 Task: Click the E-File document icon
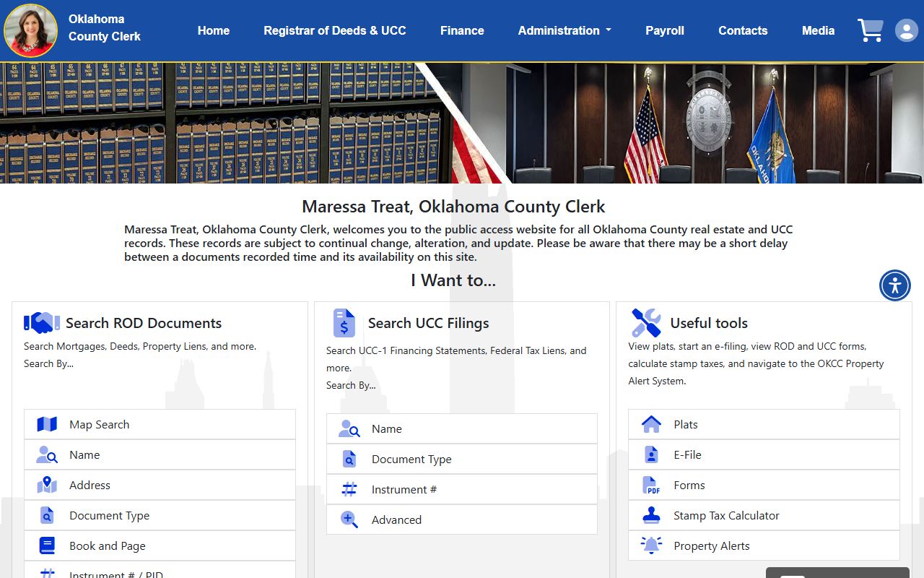[x=651, y=454]
